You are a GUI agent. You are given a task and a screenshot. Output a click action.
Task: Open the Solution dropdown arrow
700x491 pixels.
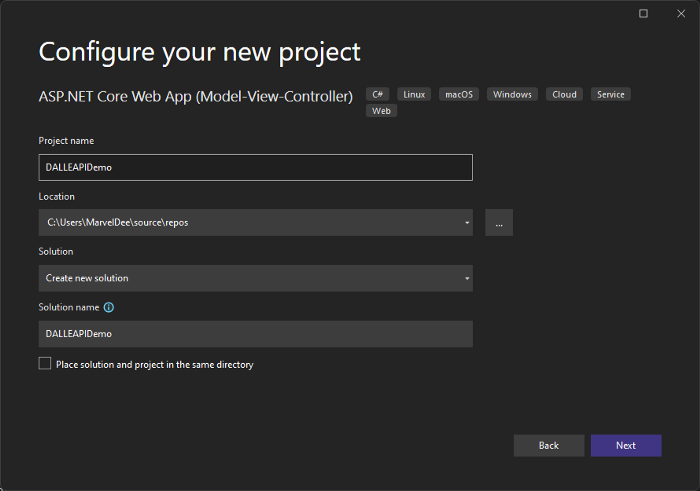click(467, 278)
